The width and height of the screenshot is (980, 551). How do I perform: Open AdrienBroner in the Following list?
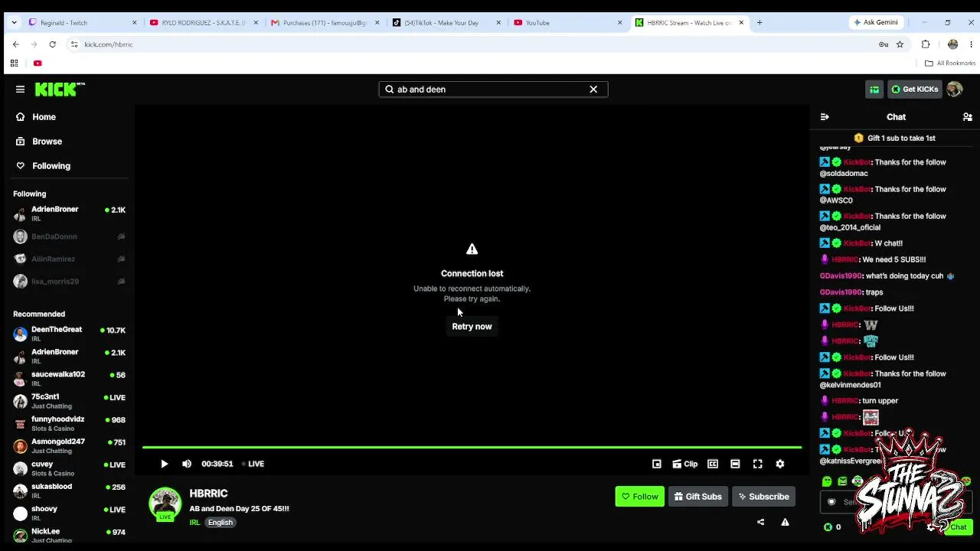69,214
